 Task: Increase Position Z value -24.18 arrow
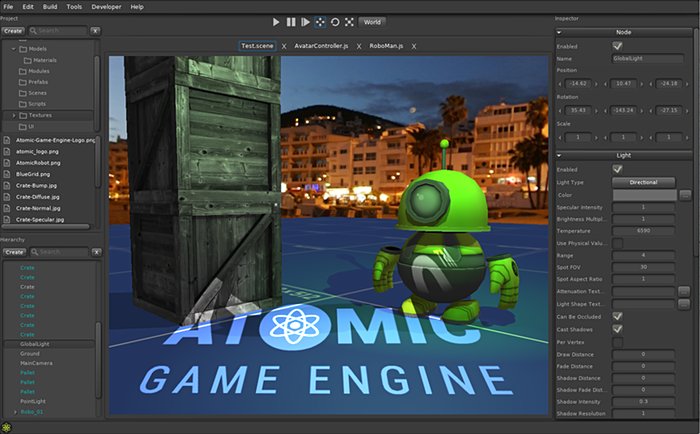pyautogui.click(x=688, y=84)
